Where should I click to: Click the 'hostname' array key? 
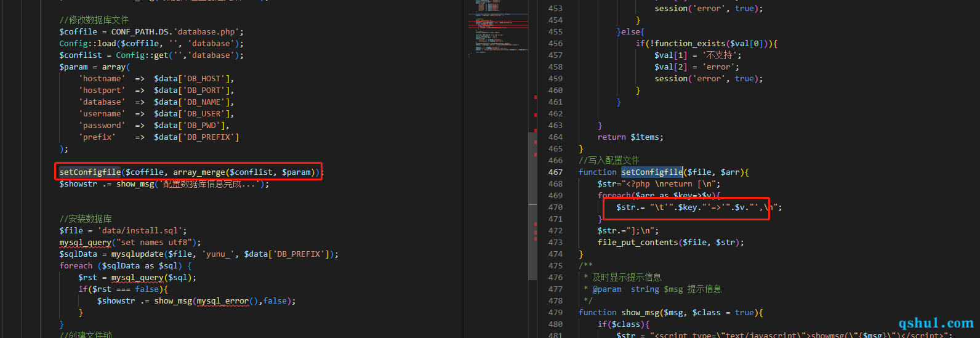point(102,79)
